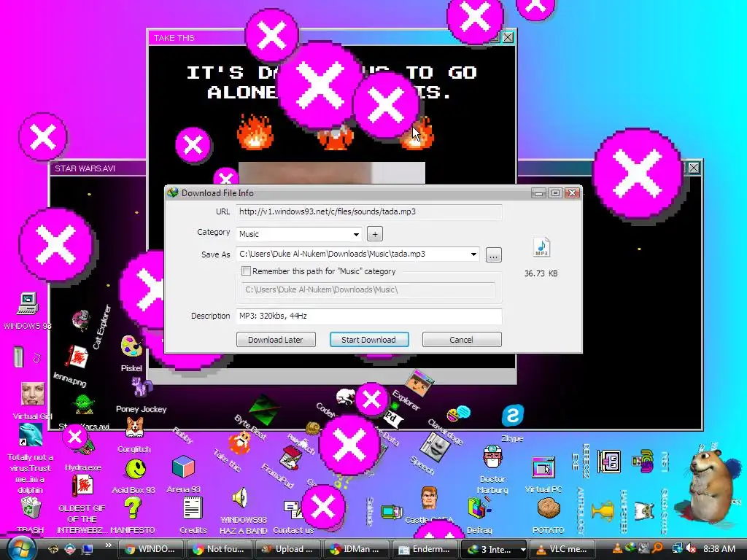747x560 pixels.
Task: Open the Speech face icon
Action: click(435, 448)
